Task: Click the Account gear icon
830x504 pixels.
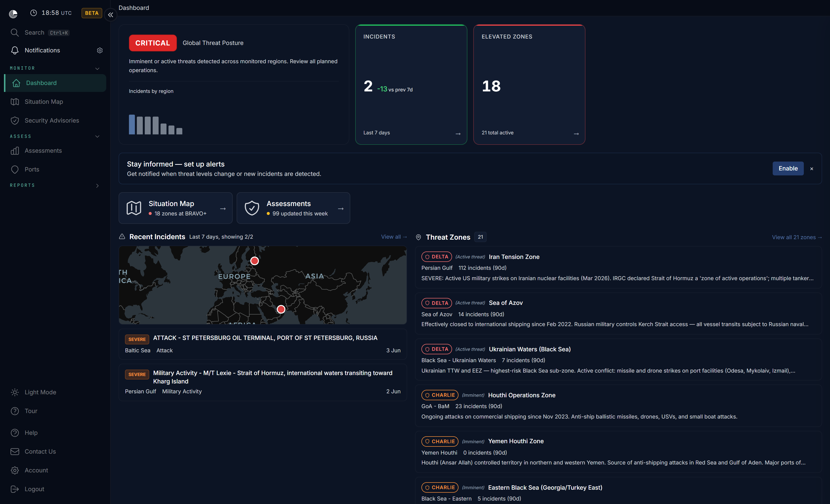Action: [x=15, y=470]
